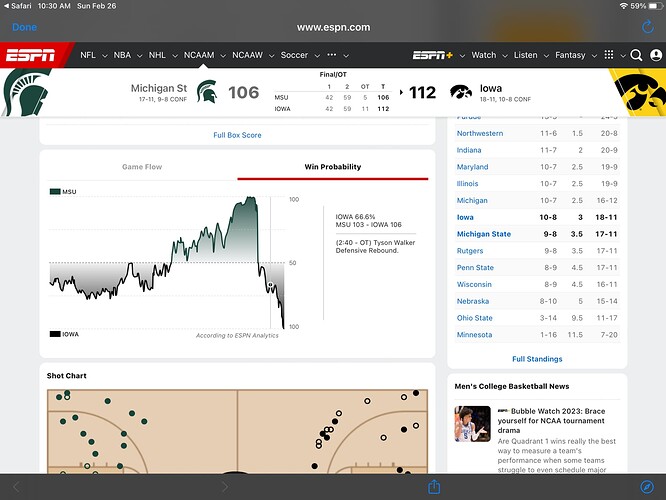Click the win probability marker dot
The width and height of the screenshot is (666, 500).
tap(270, 285)
